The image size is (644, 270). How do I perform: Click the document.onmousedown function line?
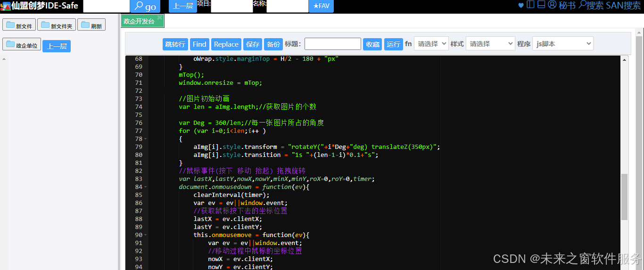click(244, 187)
